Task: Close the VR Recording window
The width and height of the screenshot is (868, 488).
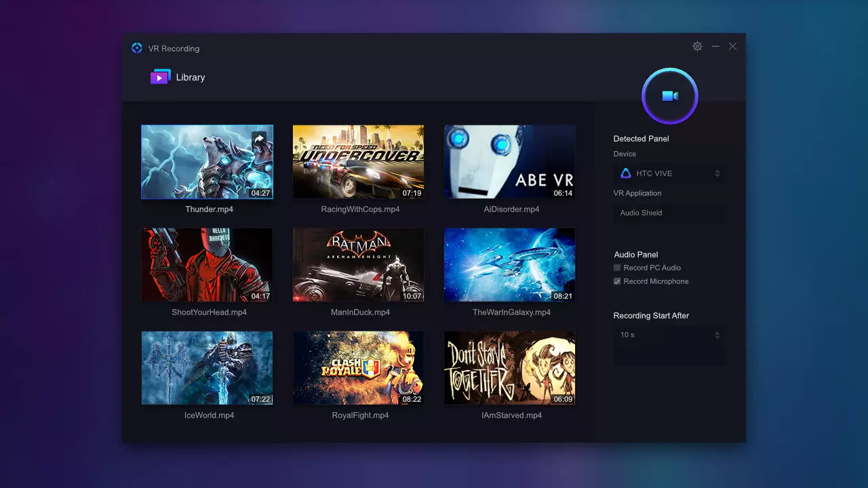Action: click(732, 47)
